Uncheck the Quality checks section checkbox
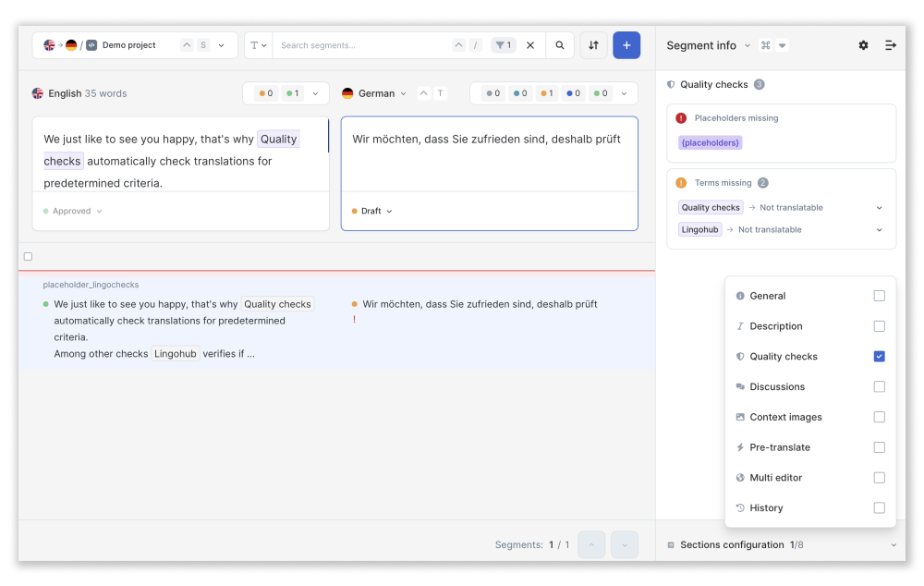924x586 pixels. (880, 356)
